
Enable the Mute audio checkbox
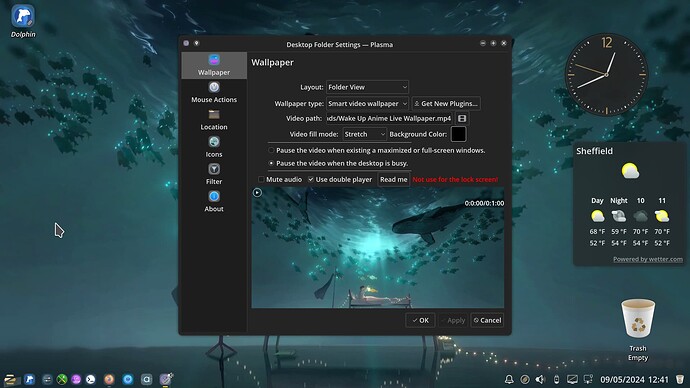[x=261, y=179]
